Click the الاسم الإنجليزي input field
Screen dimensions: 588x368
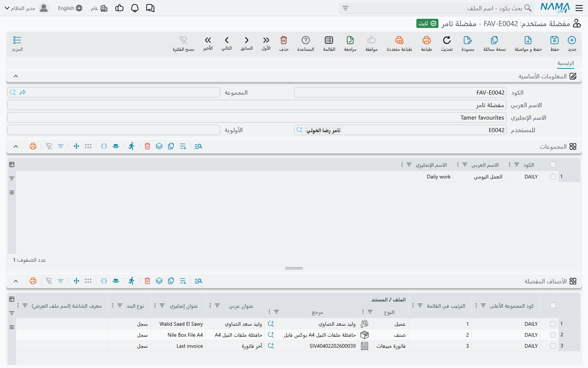tap(257, 117)
